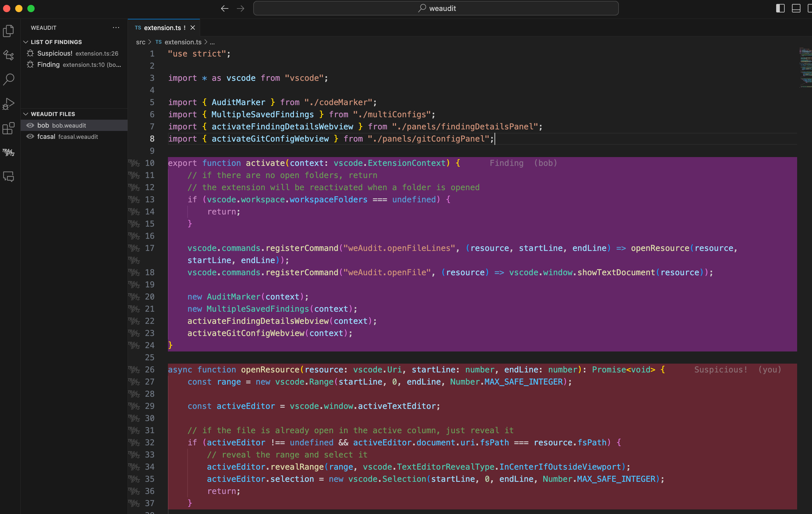Open the Source Control view
Viewport: 812px width, 514px height.
(x=9, y=55)
